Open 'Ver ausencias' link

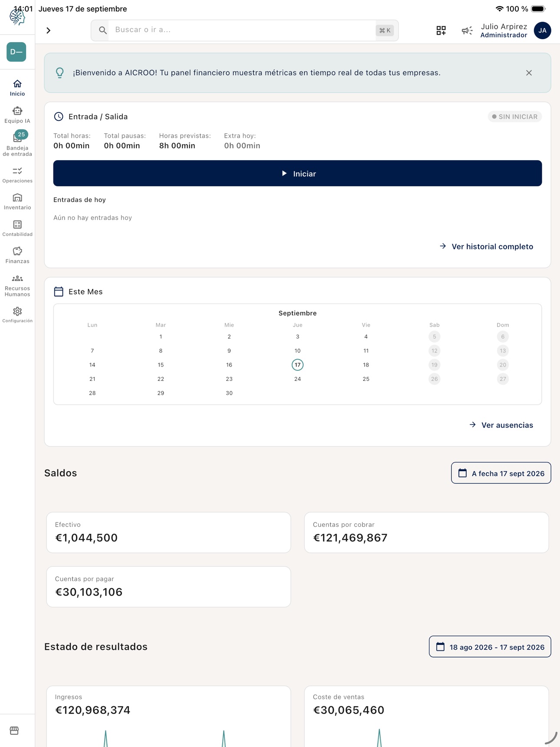click(501, 425)
